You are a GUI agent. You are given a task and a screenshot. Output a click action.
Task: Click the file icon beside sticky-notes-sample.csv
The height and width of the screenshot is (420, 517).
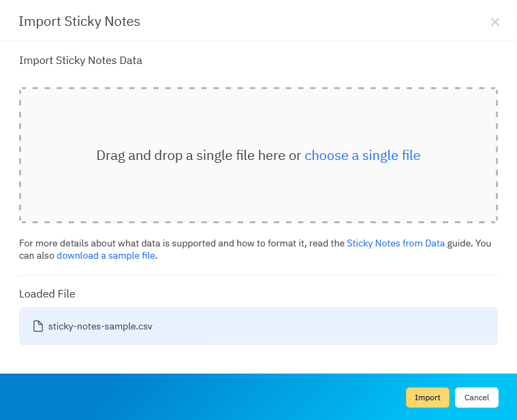[x=38, y=326]
